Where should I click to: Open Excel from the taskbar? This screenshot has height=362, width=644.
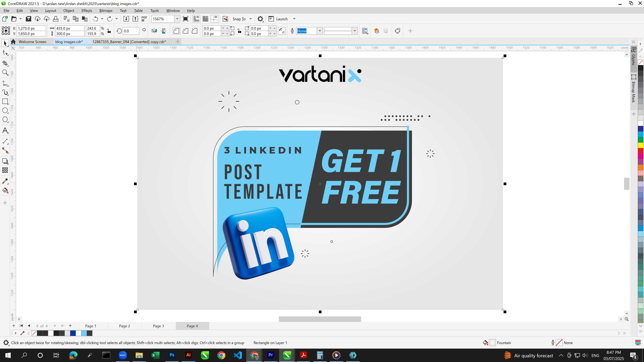point(155,355)
